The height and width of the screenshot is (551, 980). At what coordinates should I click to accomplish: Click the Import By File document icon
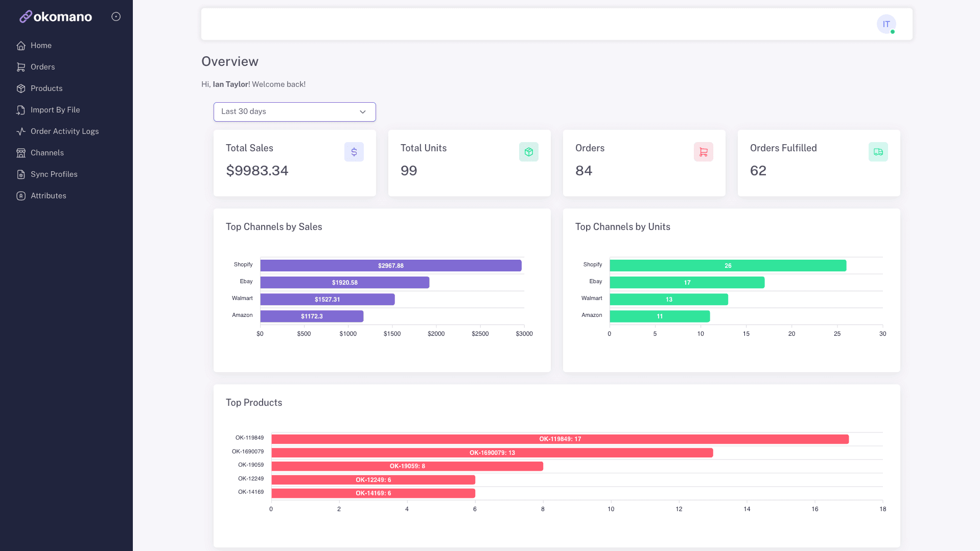pyautogui.click(x=21, y=110)
